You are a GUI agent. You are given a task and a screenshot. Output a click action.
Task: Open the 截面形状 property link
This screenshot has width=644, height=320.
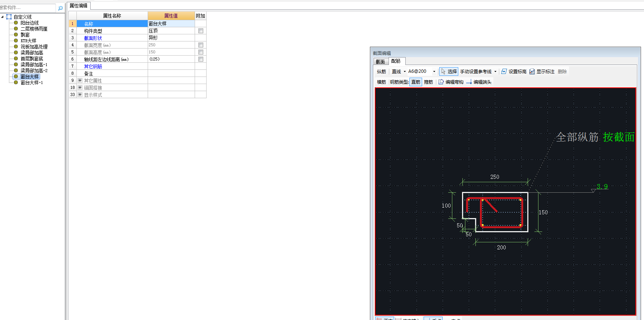[93, 38]
